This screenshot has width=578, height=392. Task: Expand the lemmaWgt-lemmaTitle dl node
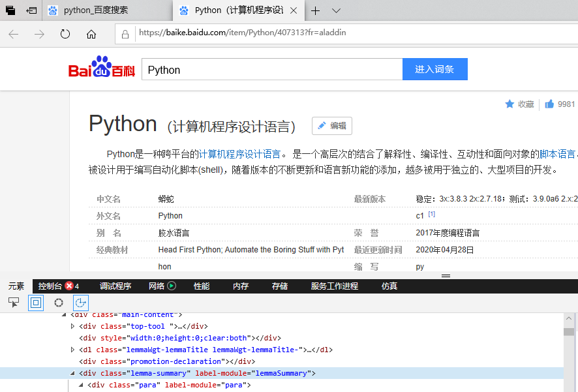[x=72, y=350]
